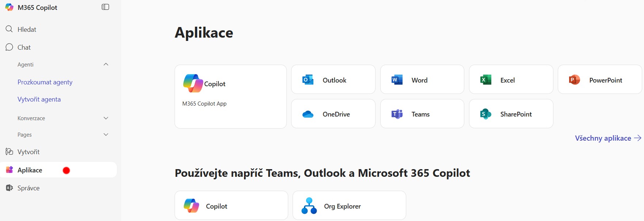644x221 pixels.
Task: Expand the Pages section
Action: (106, 134)
